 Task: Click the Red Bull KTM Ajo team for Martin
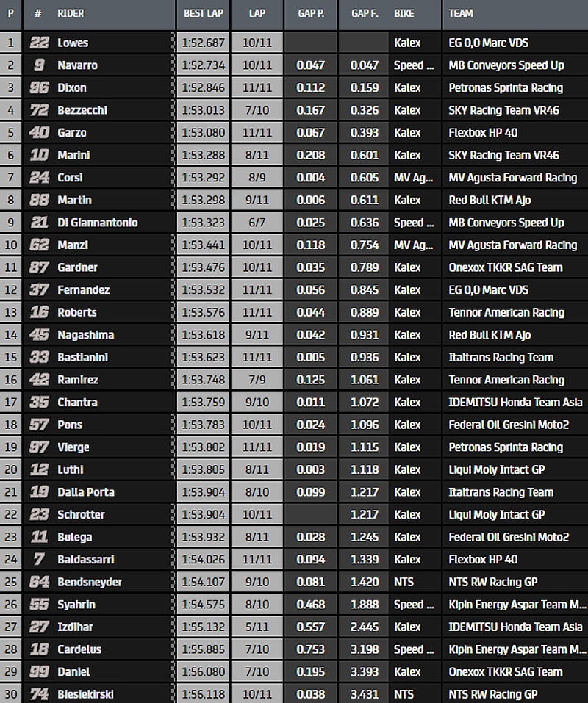(490, 200)
